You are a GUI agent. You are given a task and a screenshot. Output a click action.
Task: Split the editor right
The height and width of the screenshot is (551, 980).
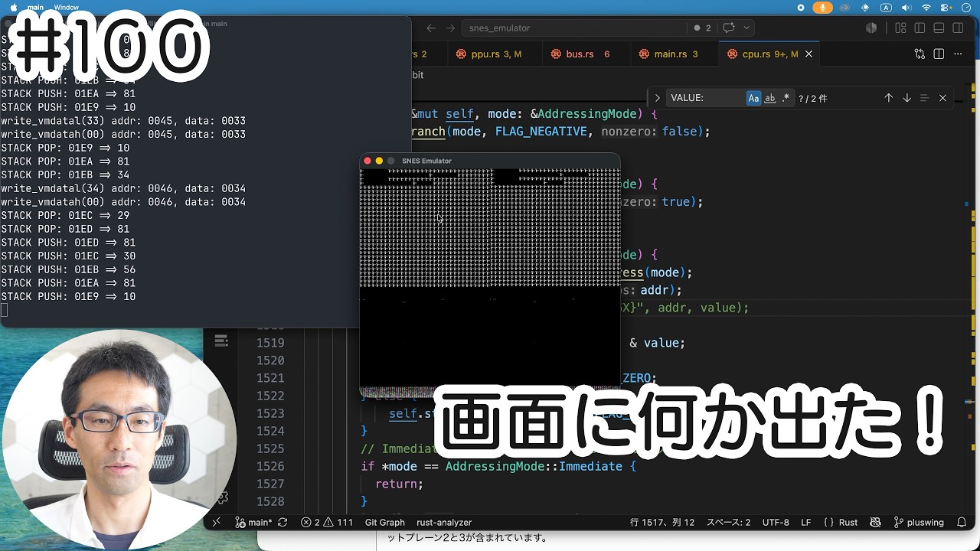click(x=939, y=54)
